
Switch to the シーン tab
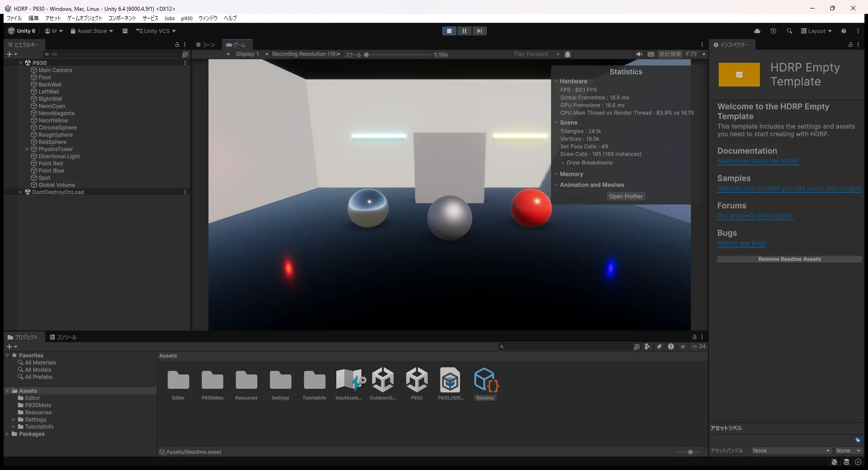point(205,45)
